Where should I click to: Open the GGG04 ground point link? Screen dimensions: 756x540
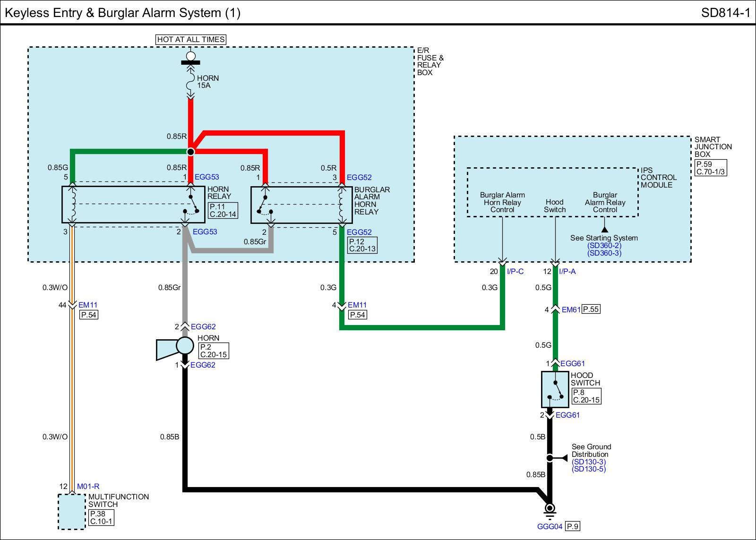(x=550, y=526)
